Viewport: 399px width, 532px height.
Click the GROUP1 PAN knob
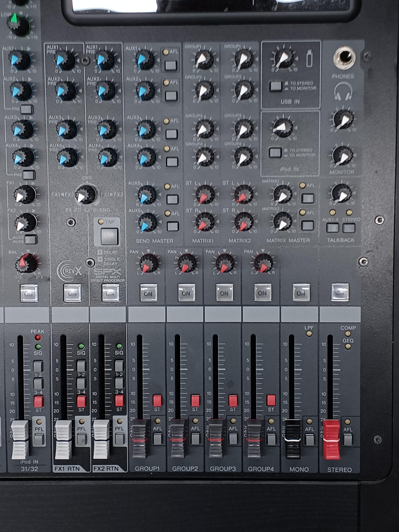coord(148,264)
